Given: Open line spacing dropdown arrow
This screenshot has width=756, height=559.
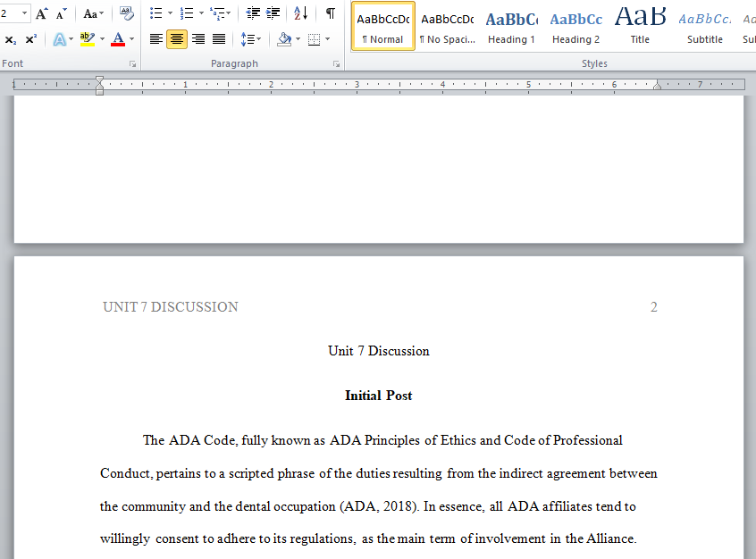Looking at the screenshot, I should (259, 39).
